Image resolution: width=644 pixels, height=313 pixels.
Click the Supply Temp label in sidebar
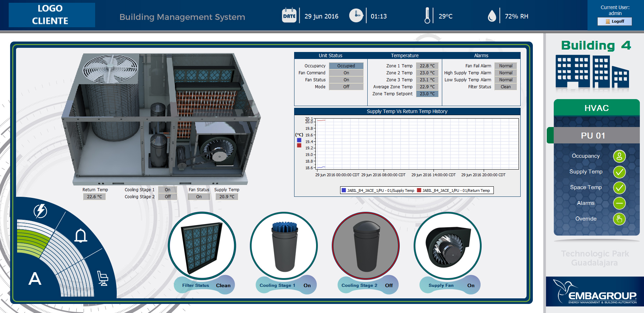[x=586, y=172]
